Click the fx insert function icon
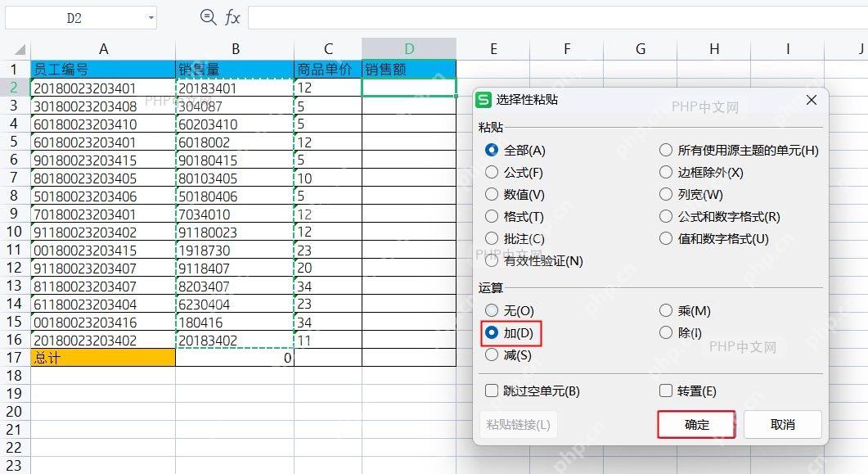The image size is (868, 474). 232,18
